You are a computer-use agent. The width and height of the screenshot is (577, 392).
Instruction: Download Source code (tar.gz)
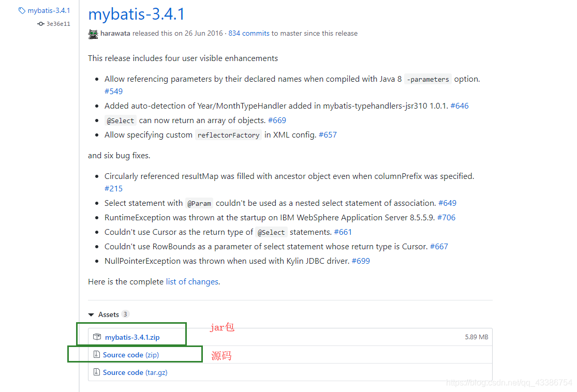[135, 372]
